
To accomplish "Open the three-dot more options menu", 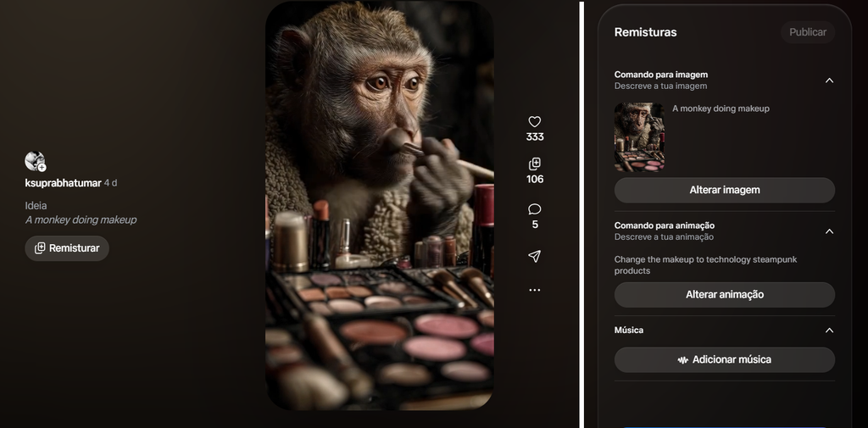I will (x=534, y=290).
